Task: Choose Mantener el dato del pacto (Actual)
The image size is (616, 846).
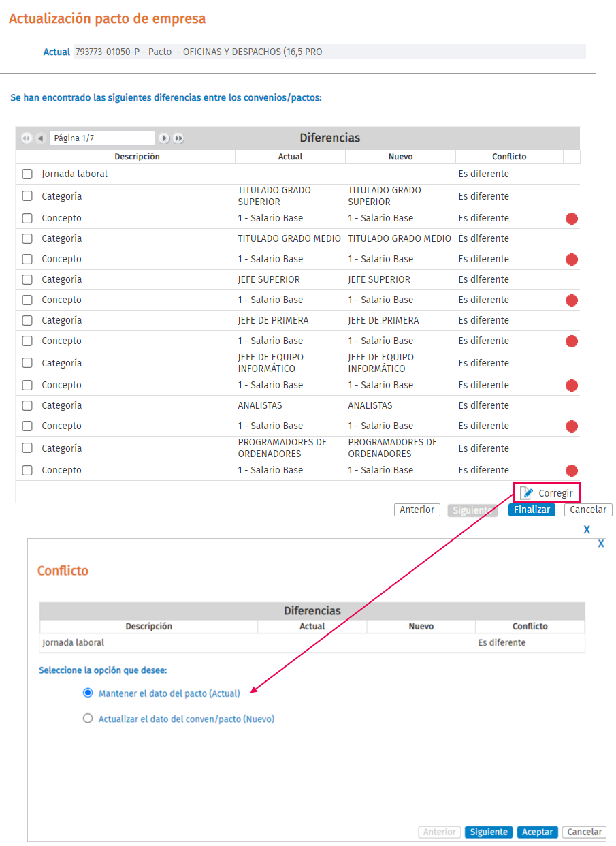Action: (x=87, y=693)
